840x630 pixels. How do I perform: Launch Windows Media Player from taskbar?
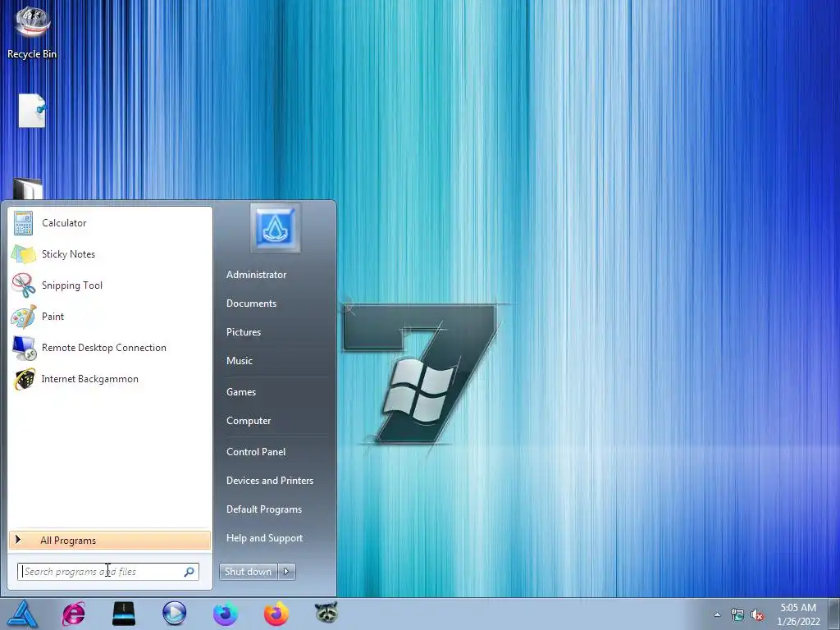click(174, 614)
